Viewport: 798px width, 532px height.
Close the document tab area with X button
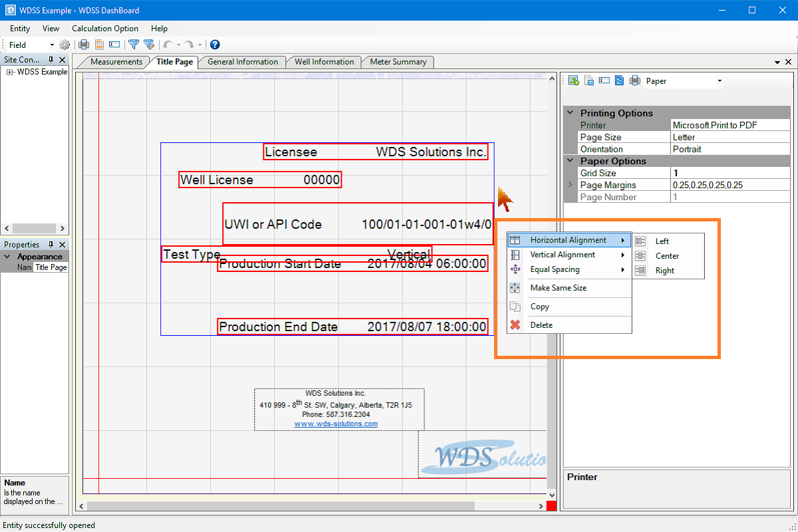coord(789,62)
